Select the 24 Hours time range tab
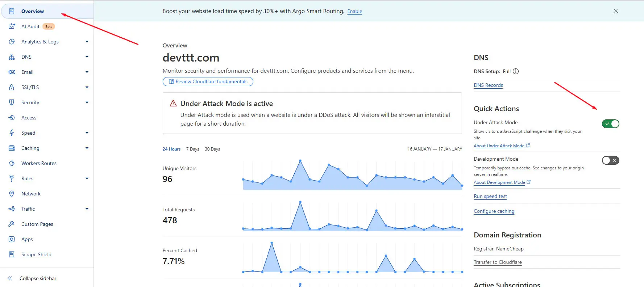Screen dimensions: 644x287 [171, 149]
